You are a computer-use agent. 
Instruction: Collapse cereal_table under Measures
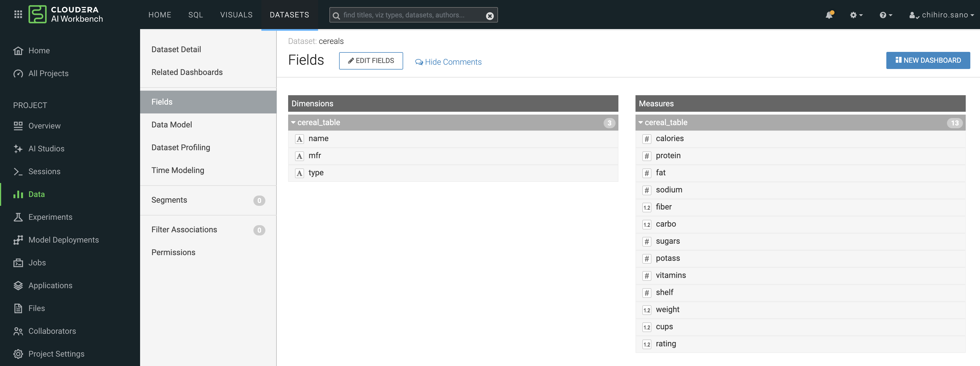click(641, 123)
